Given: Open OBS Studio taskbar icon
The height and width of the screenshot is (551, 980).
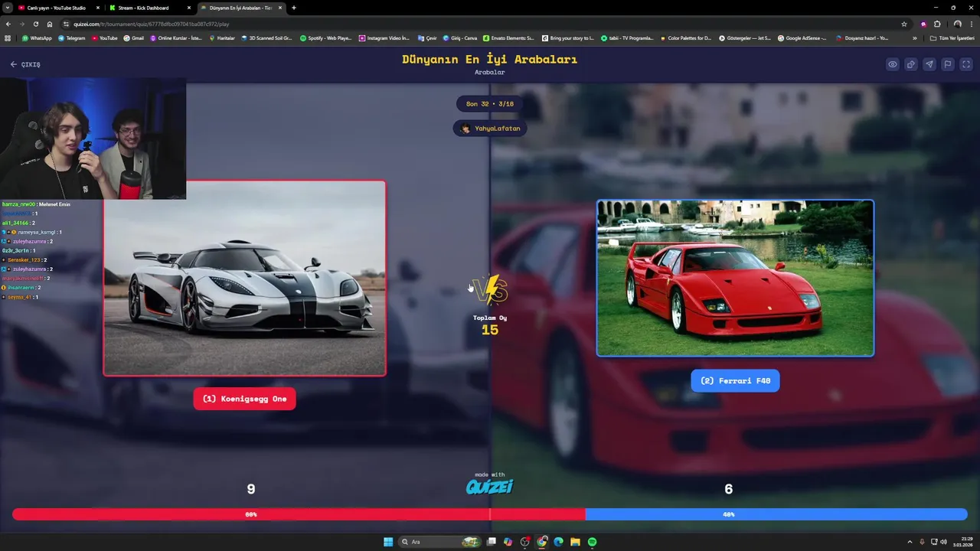Looking at the screenshot, I should pyautogui.click(x=524, y=542).
